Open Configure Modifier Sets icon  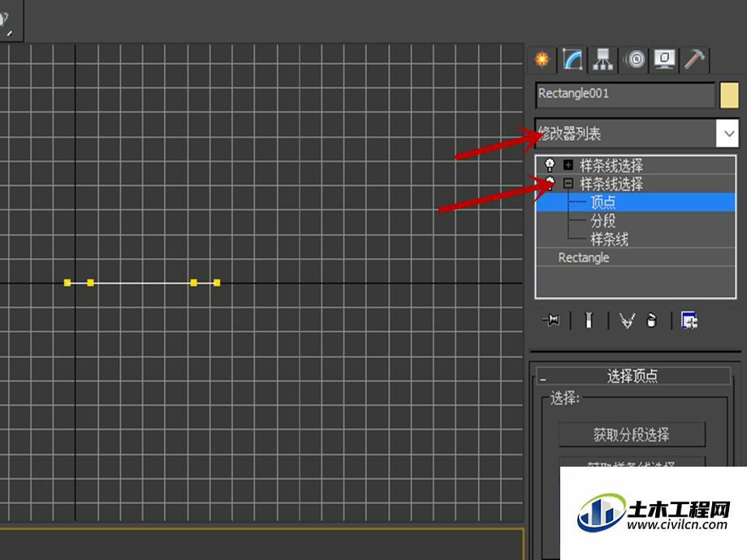click(689, 321)
